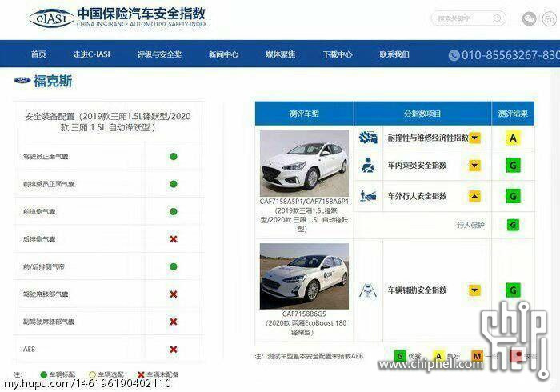Collapse 车外行人安全指数 yellow arrow
Viewport: 560px width, 392px height.
[x=474, y=196]
